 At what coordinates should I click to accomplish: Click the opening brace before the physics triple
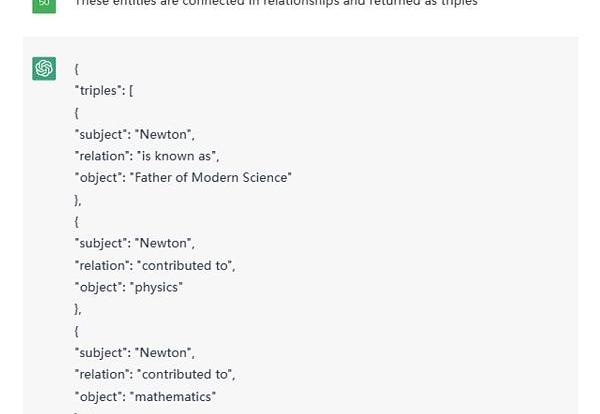click(x=77, y=222)
